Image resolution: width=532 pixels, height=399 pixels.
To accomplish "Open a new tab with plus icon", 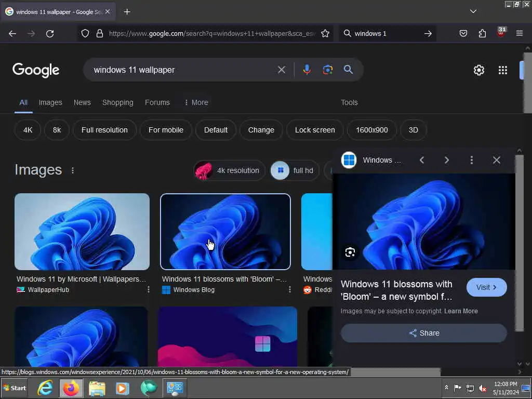I will (127, 12).
